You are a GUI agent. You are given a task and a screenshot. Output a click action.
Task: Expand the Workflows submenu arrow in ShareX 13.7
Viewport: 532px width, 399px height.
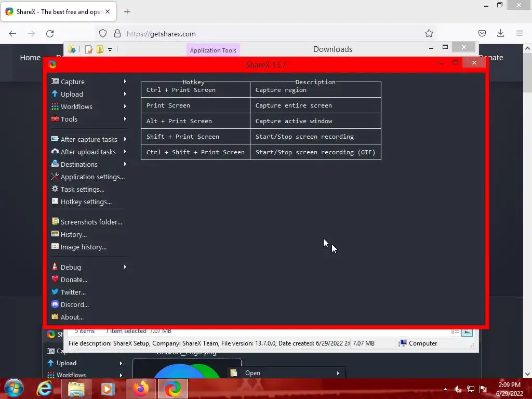125,107
